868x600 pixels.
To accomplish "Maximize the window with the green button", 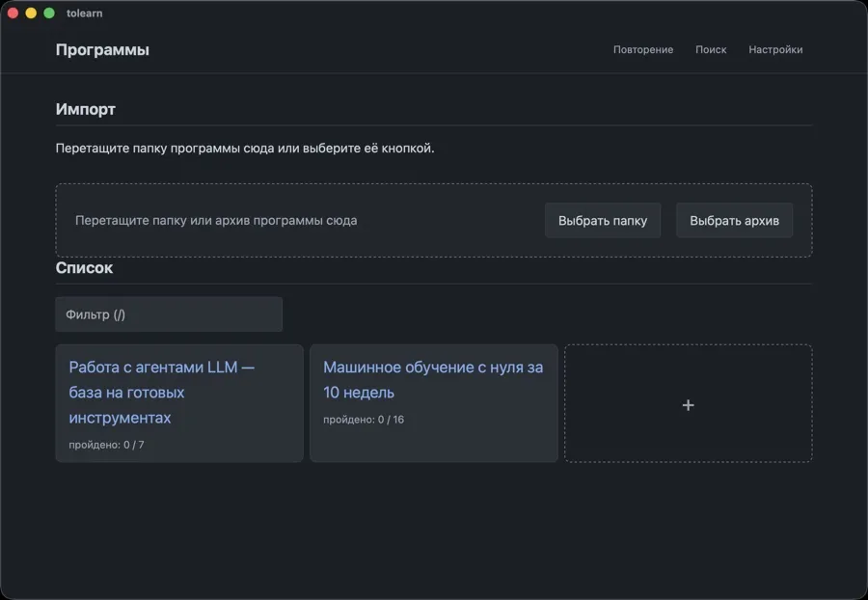I will point(49,14).
